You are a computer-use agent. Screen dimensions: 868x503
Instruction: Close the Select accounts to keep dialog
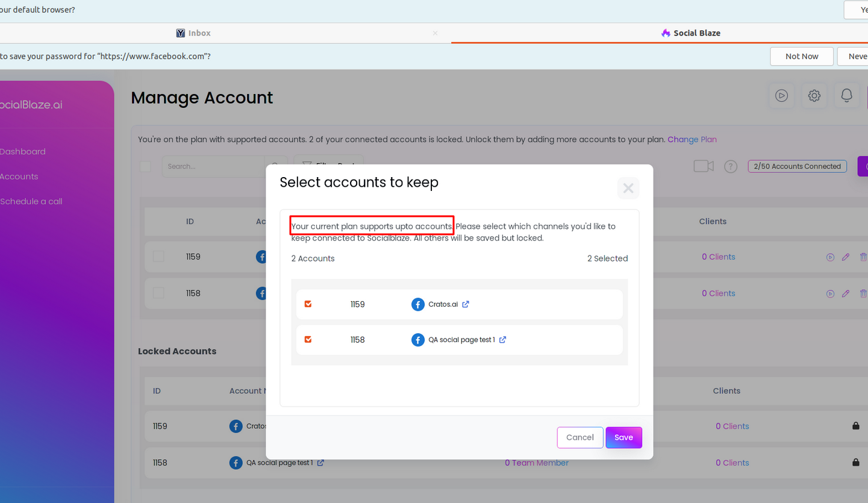click(x=628, y=188)
